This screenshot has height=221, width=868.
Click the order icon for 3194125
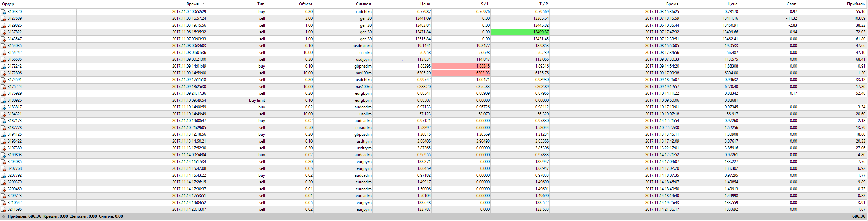[x=3, y=134]
